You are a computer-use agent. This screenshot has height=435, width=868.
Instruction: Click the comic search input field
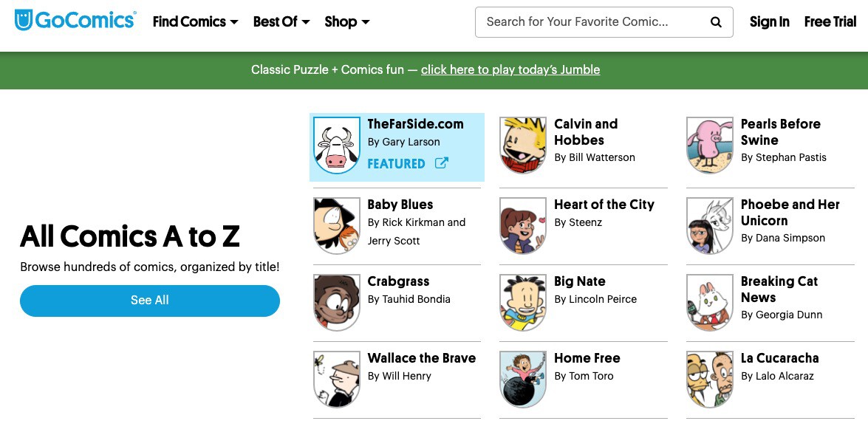(591, 22)
